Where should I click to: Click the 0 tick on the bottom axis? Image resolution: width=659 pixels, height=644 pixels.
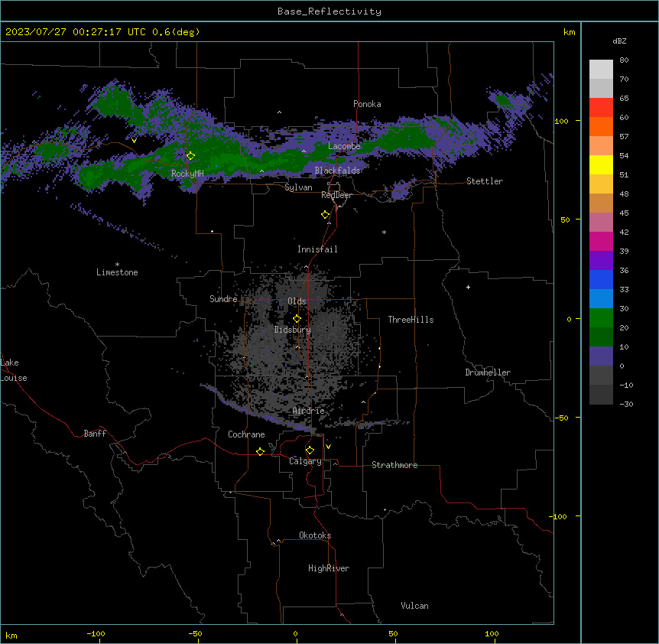[x=295, y=633]
